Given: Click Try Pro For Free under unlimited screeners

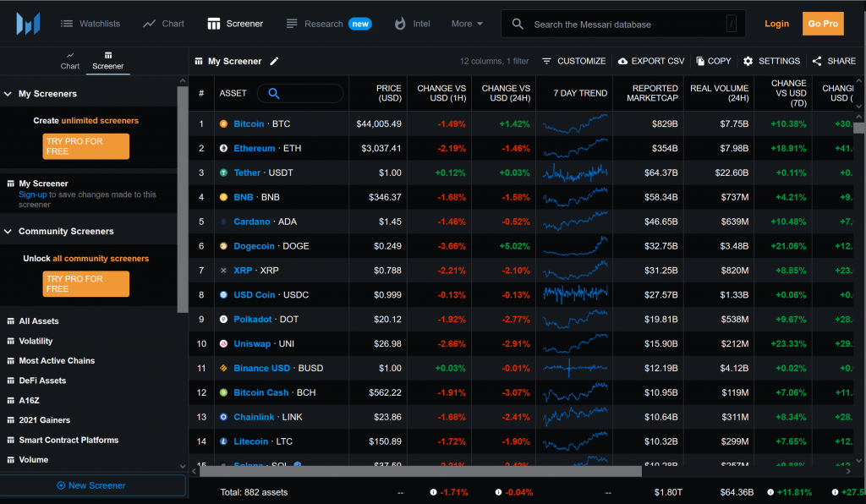Looking at the screenshot, I should coord(86,146).
